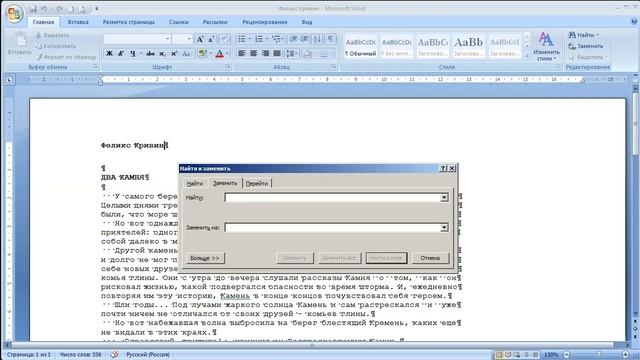The width and height of the screenshot is (640, 360).
Task: Toggle underline formatting (Ч)
Action: coord(133,53)
